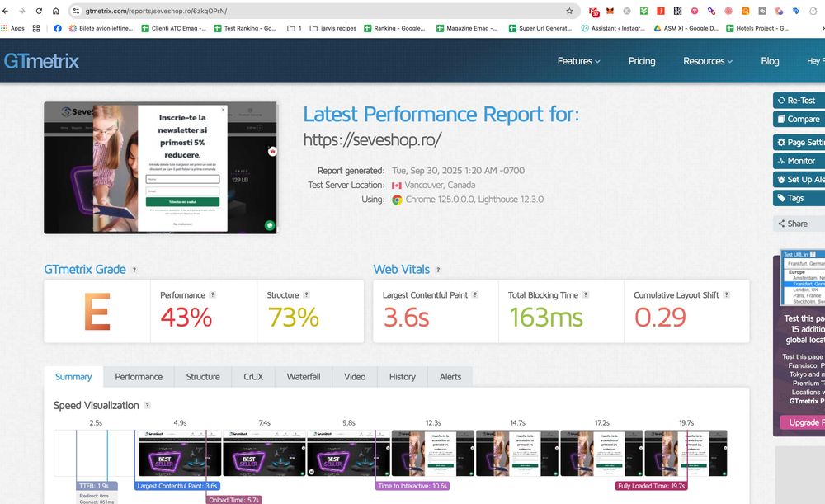
Task: Open the 'Bilete avion ieftine' bookmark
Action: [101, 28]
